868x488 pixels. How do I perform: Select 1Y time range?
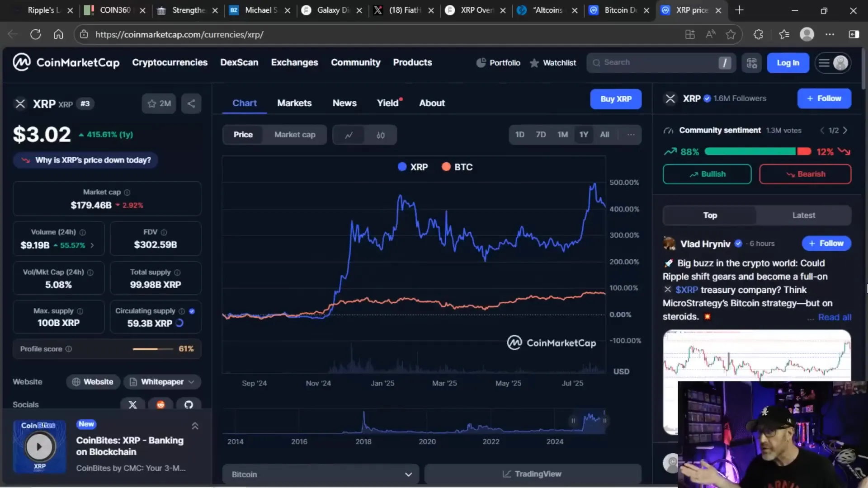coord(584,135)
